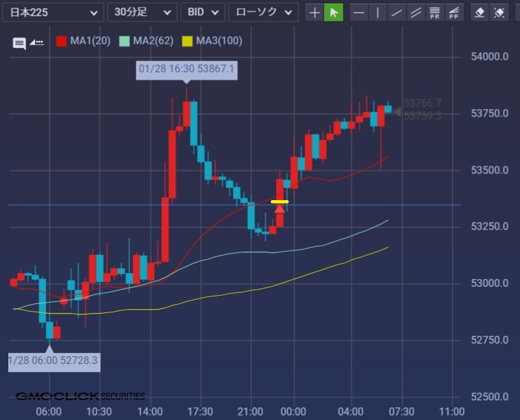The height and width of the screenshot is (420, 520).
Task: Expand the BID price type dropdown
Action: pos(203,12)
